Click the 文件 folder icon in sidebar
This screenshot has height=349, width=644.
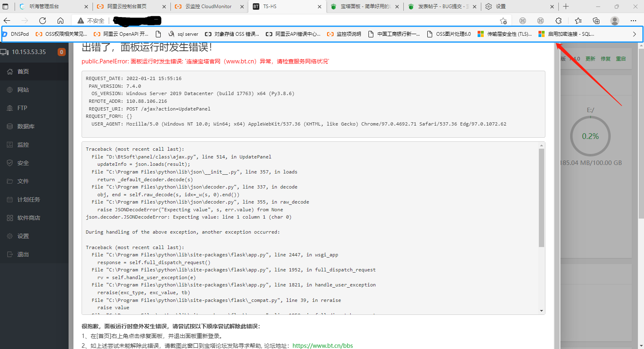point(10,181)
